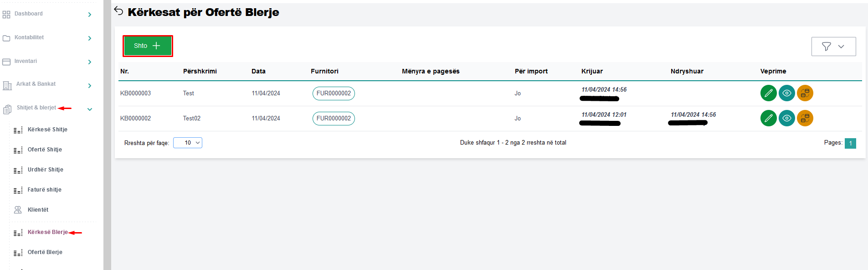Open the filter dropdown with funnel icon

833,47
